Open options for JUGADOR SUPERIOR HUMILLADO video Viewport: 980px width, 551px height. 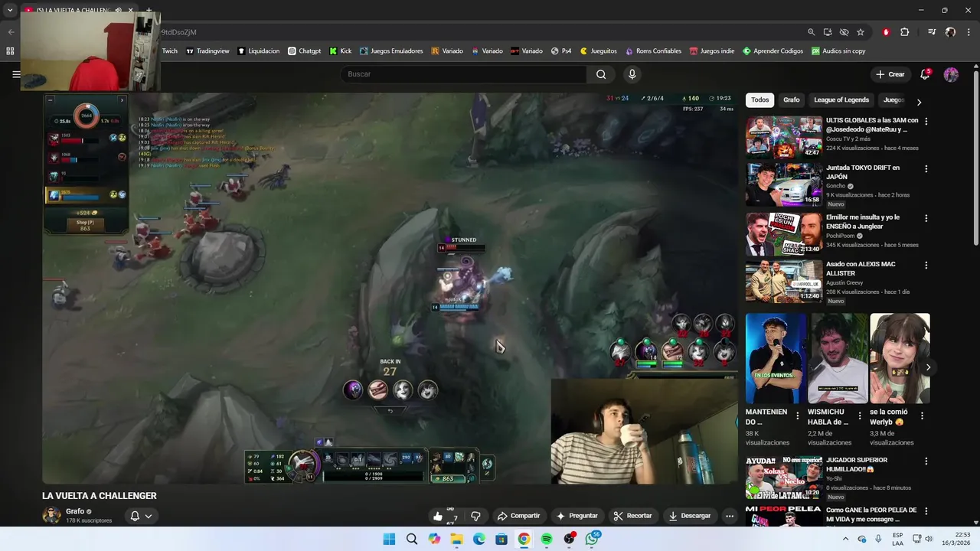pos(926,461)
